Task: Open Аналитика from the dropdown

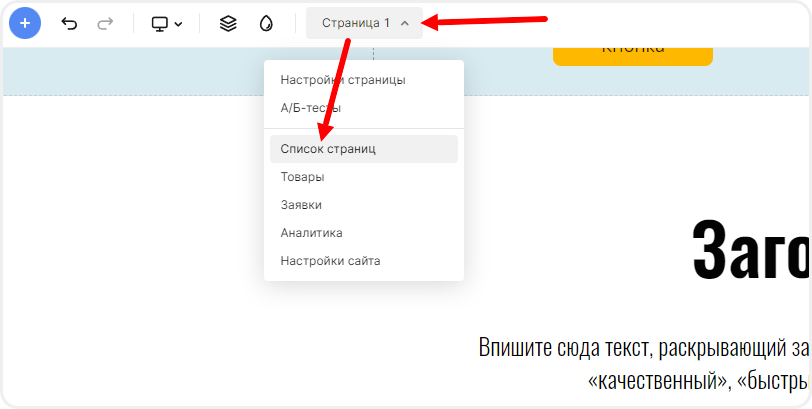Action: pos(311,233)
